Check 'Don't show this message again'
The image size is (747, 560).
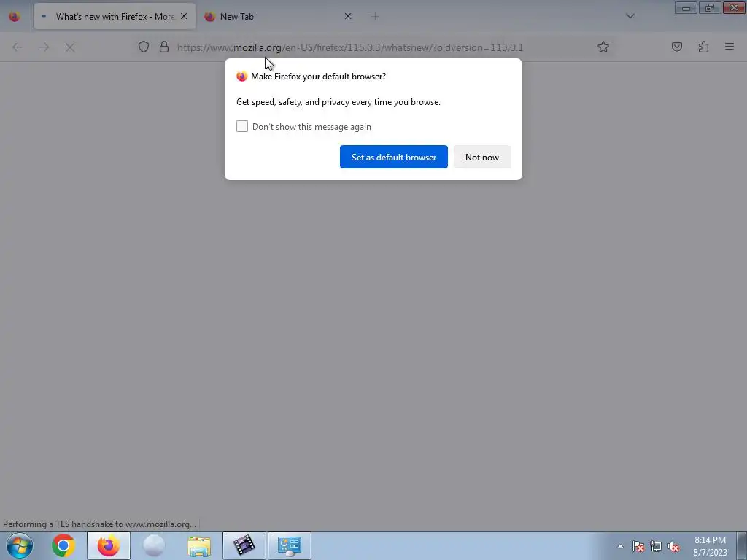coord(242,126)
